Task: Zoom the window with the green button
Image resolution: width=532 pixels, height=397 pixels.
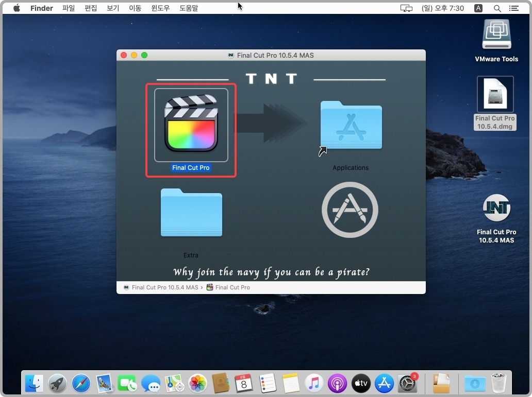Action: coord(144,55)
